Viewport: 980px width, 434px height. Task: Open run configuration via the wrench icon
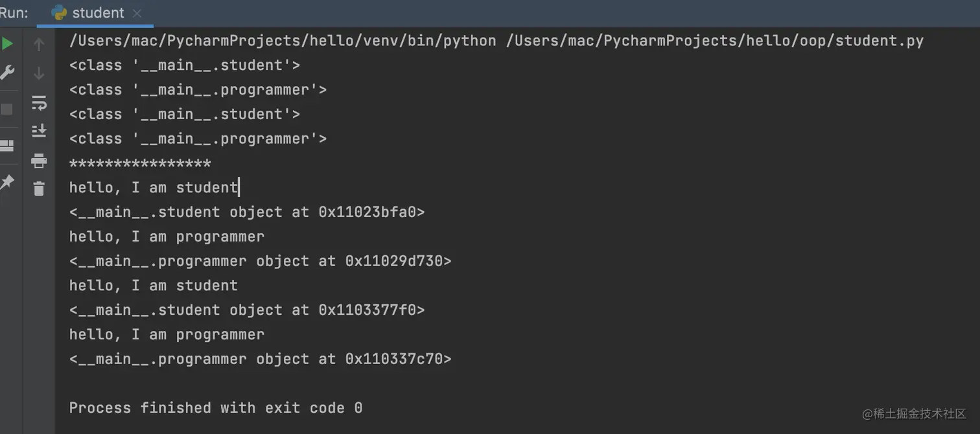pyautogui.click(x=7, y=73)
